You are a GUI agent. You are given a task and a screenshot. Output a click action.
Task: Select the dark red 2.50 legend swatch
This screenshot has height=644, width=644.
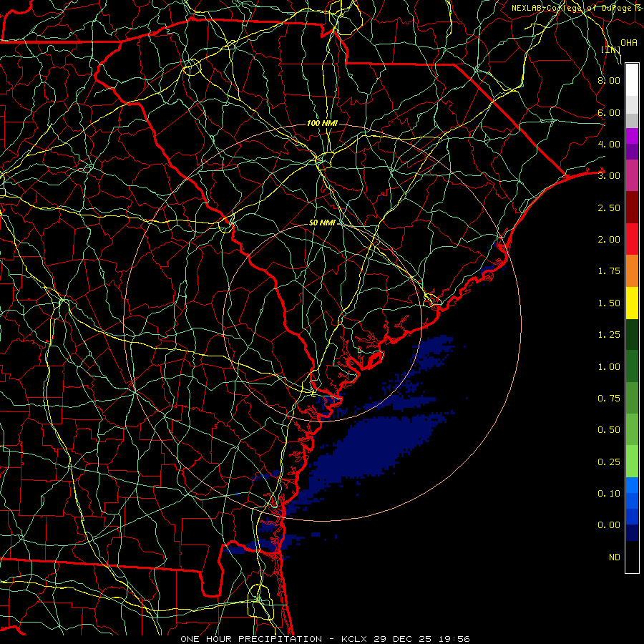coord(632,208)
